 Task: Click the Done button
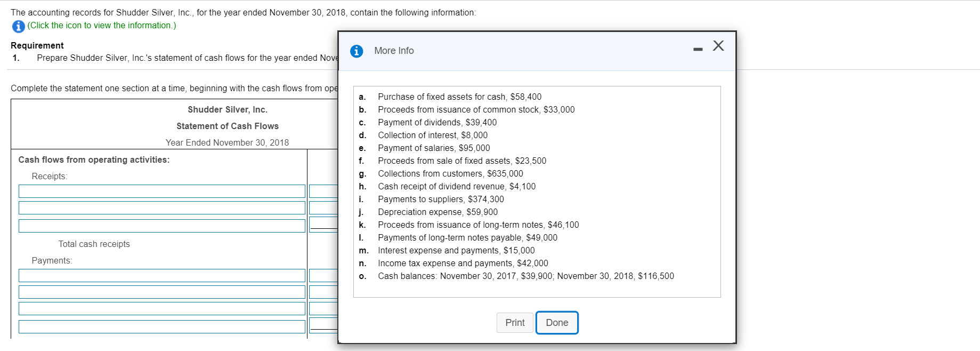coord(557,323)
